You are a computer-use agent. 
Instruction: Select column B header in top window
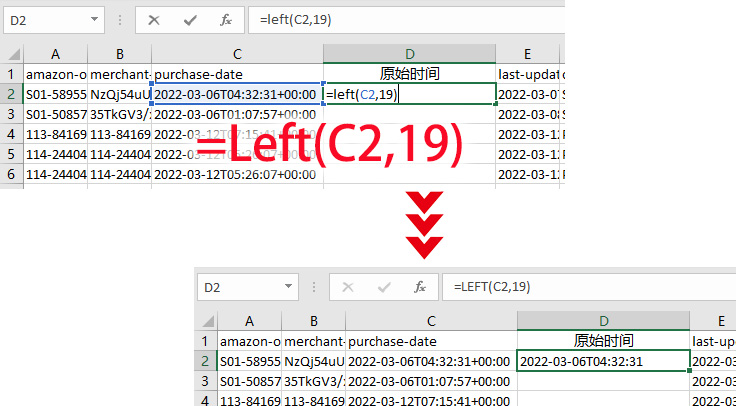click(x=120, y=54)
